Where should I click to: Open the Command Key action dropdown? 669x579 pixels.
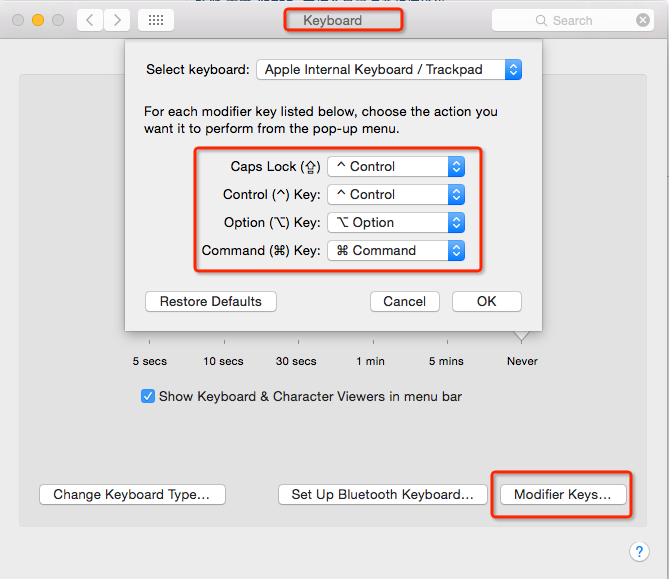(396, 250)
